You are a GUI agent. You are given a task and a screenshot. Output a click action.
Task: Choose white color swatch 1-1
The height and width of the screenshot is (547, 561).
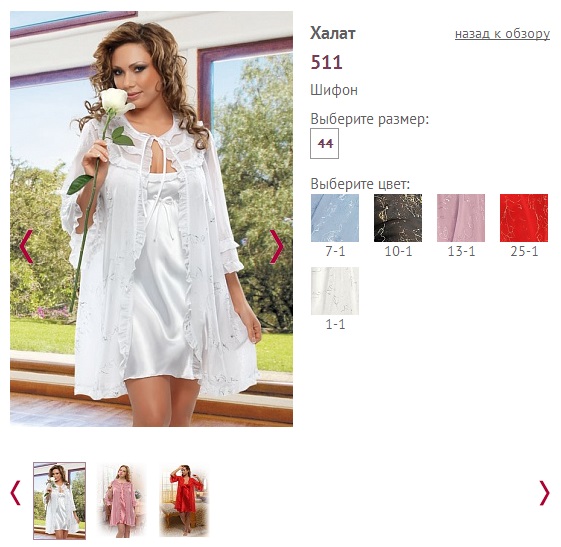pos(335,291)
